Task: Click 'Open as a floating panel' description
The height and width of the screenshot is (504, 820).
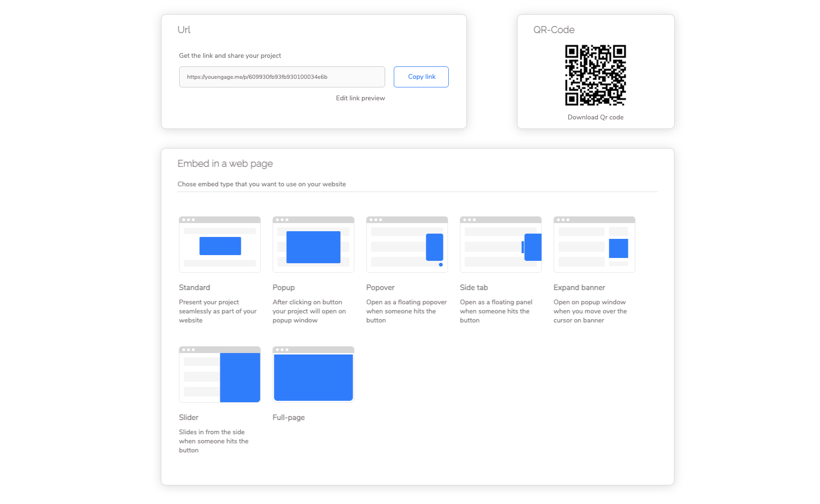Action: click(496, 311)
